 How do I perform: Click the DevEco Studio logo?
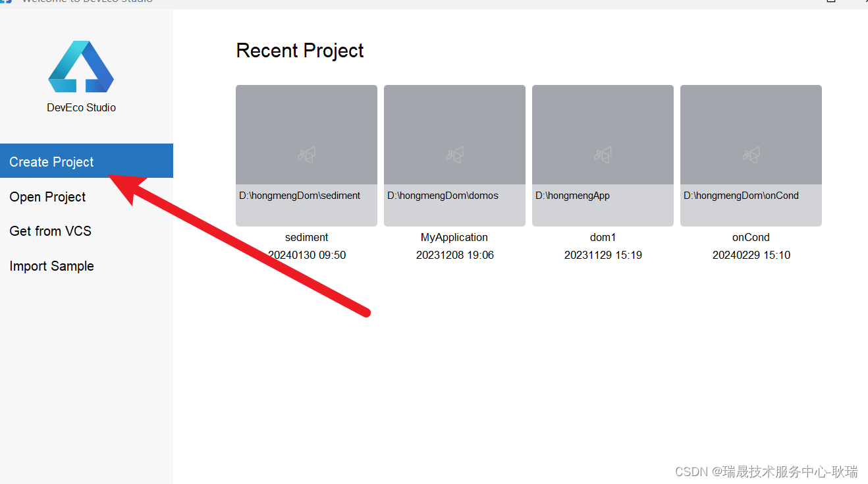[x=81, y=67]
